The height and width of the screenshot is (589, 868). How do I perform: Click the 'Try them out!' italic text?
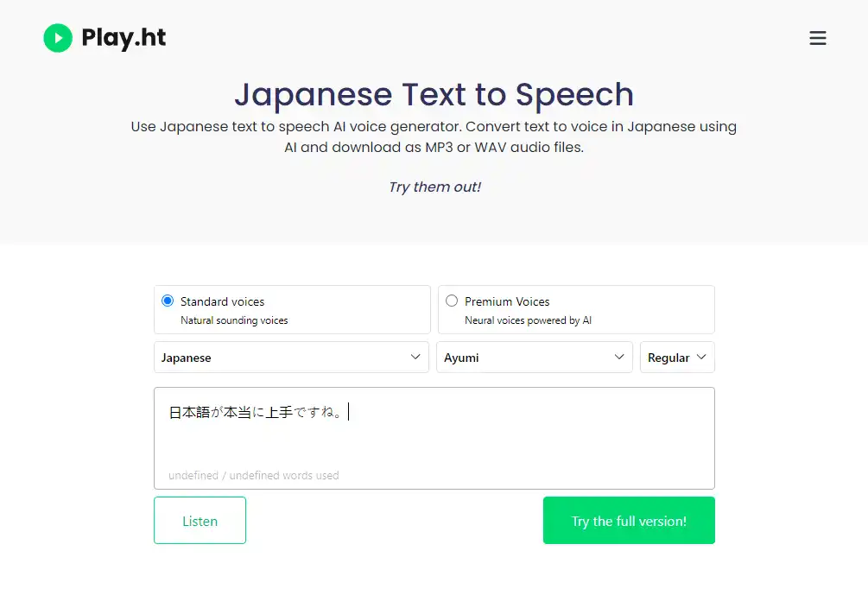click(x=434, y=187)
